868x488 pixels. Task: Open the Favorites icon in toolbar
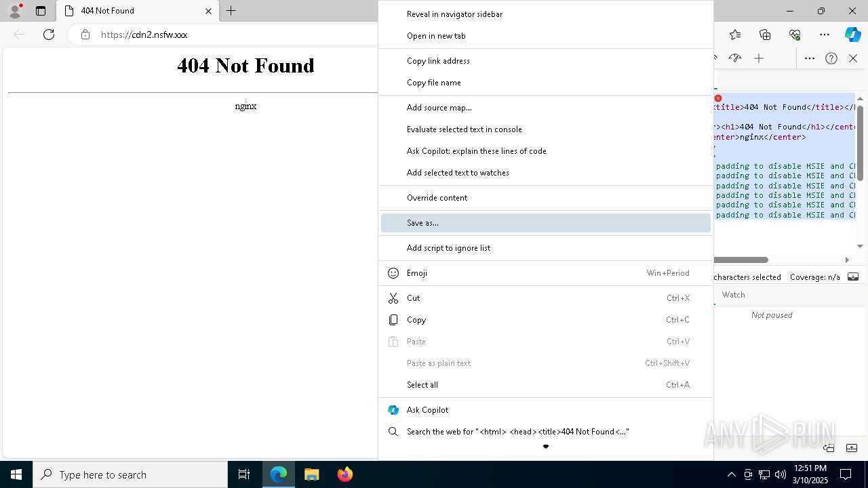coord(735,35)
